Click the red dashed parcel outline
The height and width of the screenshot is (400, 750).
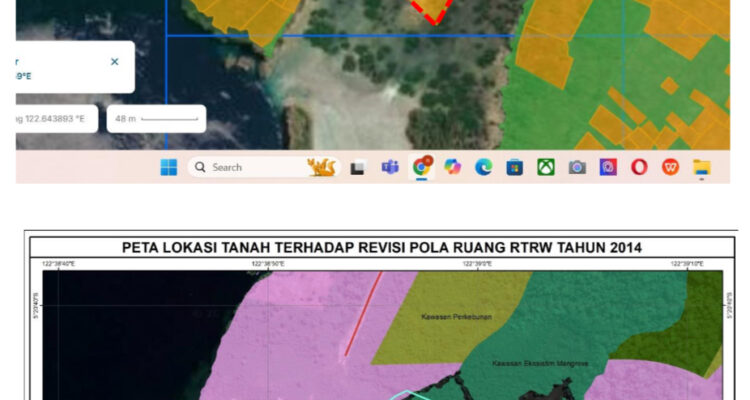[430, 12]
